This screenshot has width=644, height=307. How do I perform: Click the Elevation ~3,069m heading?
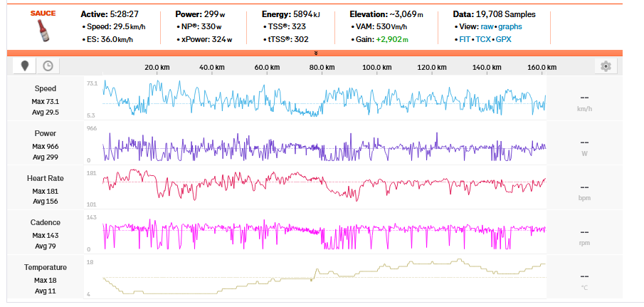coord(386,14)
